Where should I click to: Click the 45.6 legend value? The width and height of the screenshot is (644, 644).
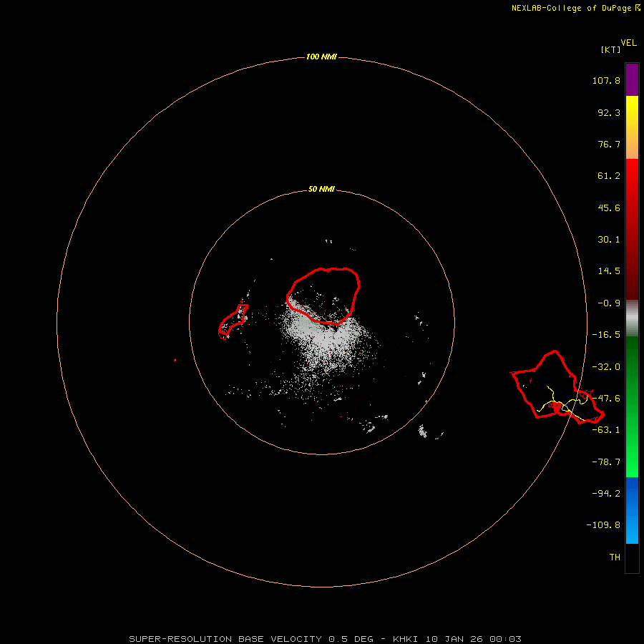click(609, 208)
